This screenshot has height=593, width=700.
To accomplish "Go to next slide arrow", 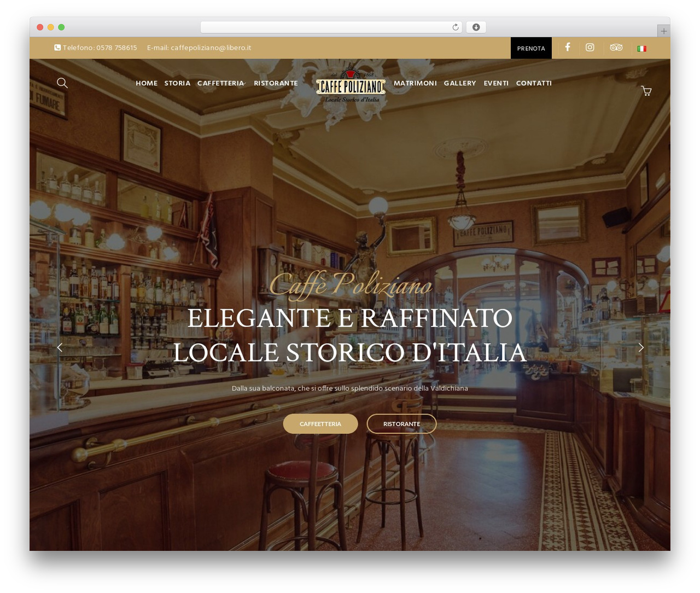I will coord(641,347).
